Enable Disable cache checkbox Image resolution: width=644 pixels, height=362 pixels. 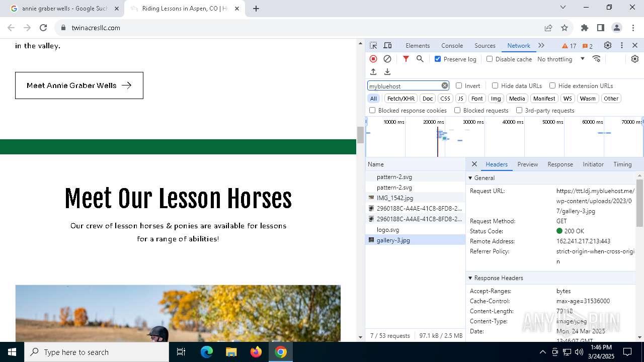pos(490,59)
